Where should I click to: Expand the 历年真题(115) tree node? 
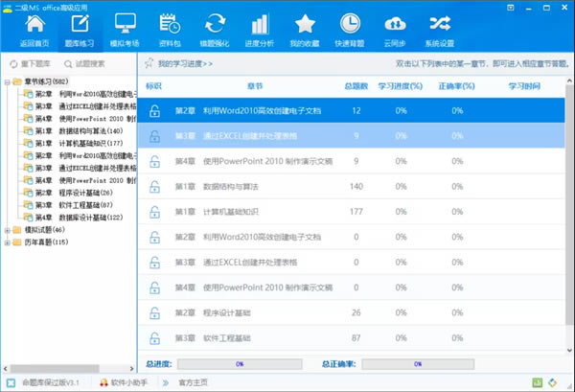coord(9,242)
